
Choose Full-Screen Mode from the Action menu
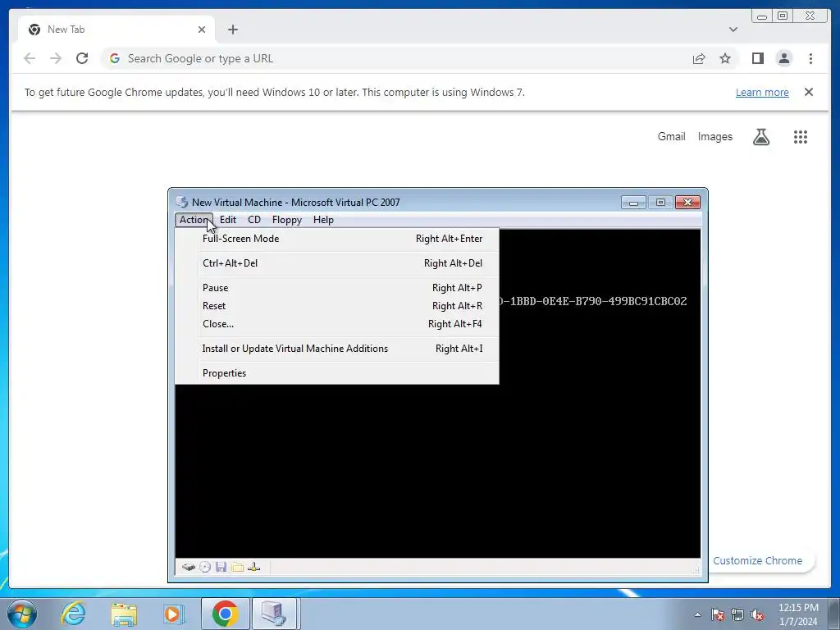pos(337,239)
